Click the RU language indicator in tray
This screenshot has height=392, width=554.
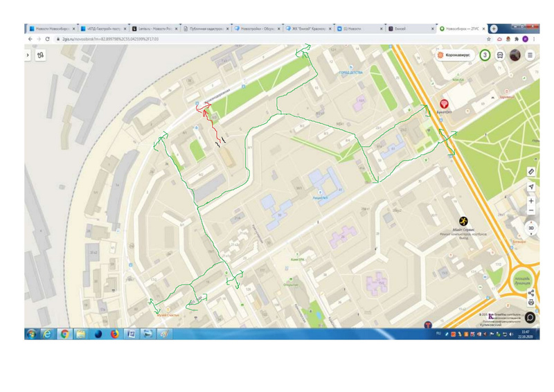[x=438, y=333]
